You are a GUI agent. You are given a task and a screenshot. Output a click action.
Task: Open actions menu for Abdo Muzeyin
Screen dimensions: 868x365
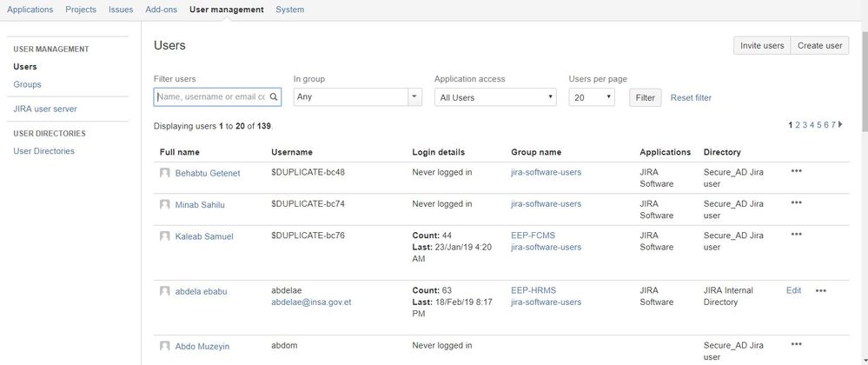pos(796,344)
